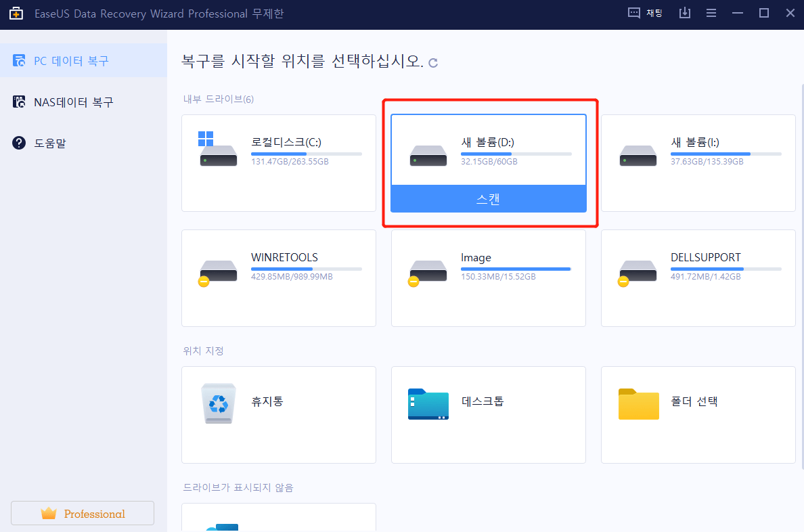Screen dimensions: 804x532
Task: Select the 로컬디스크(C:) drive card
Action: coord(278,163)
